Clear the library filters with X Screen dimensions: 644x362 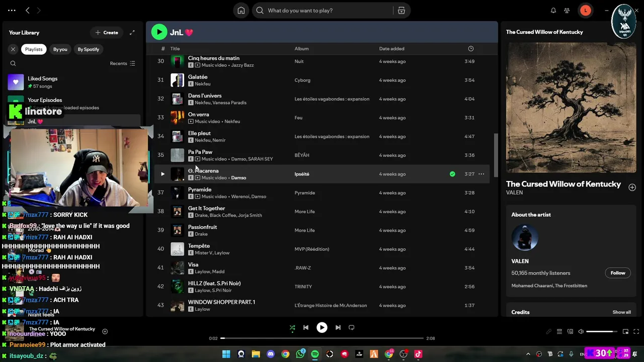pyautogui.click(x=13, y=49)
